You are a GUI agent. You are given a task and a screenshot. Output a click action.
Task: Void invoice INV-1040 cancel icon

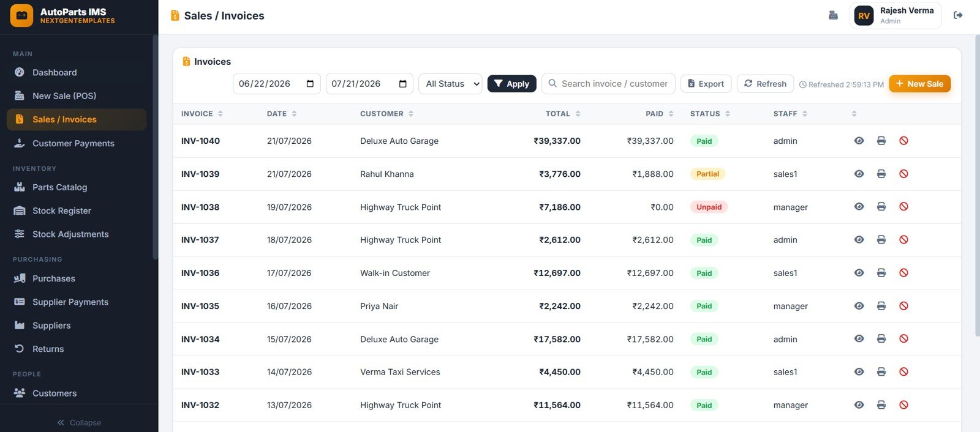903,141
